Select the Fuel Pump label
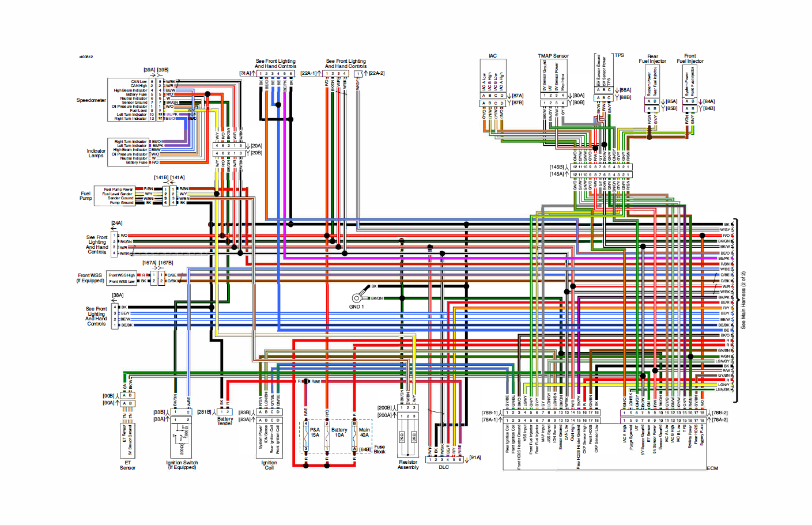This screenshot has width=812, height=526. point(85,196)
